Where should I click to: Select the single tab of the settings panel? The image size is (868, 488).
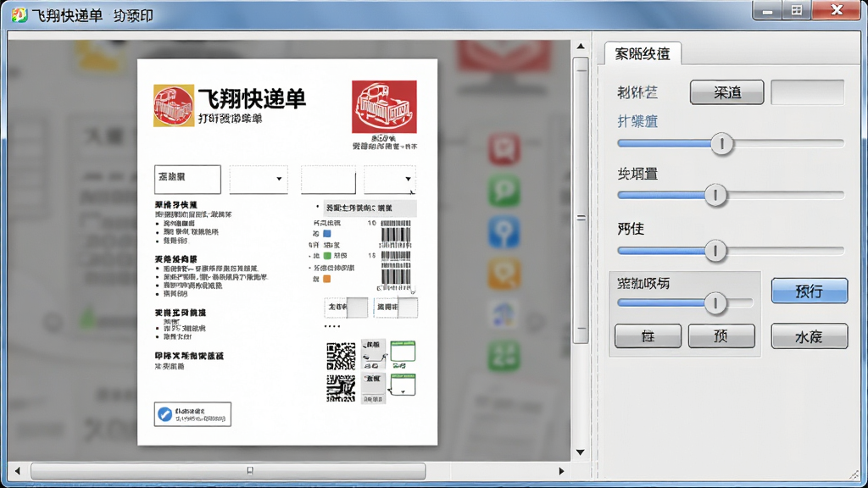pyautogui.click(x=643, y=53)
